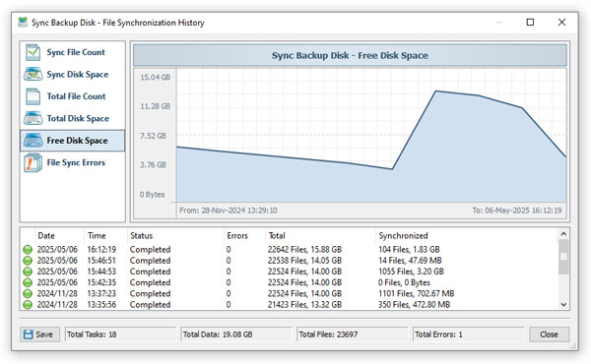Click the Total Errors: 1 field
The height and width of the screenshot is (364, 591).
click(469, 334)
